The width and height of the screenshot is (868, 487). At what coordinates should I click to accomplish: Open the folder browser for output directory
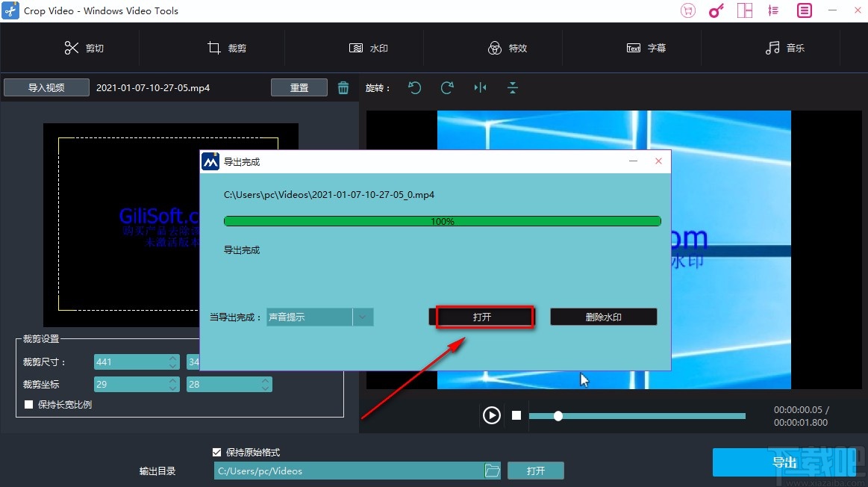[492, 471]
